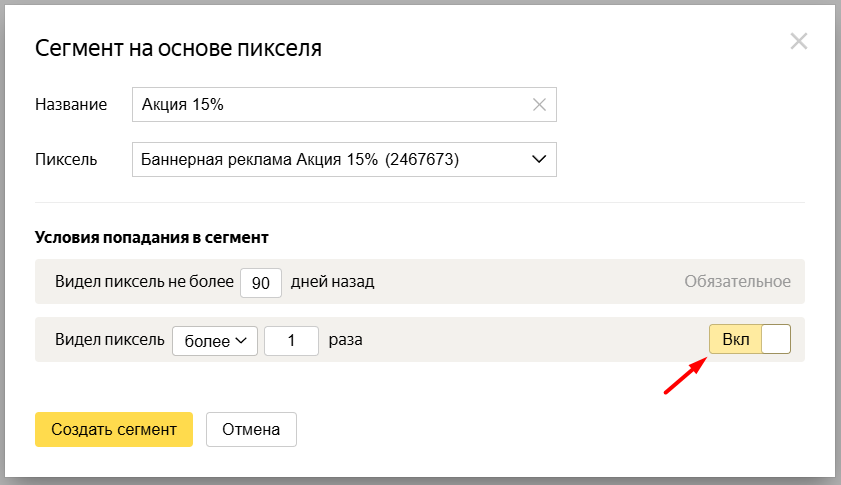Click the Видел пиксель не более text
Viewport: 841px width, 485px height.
pos(144,282)
